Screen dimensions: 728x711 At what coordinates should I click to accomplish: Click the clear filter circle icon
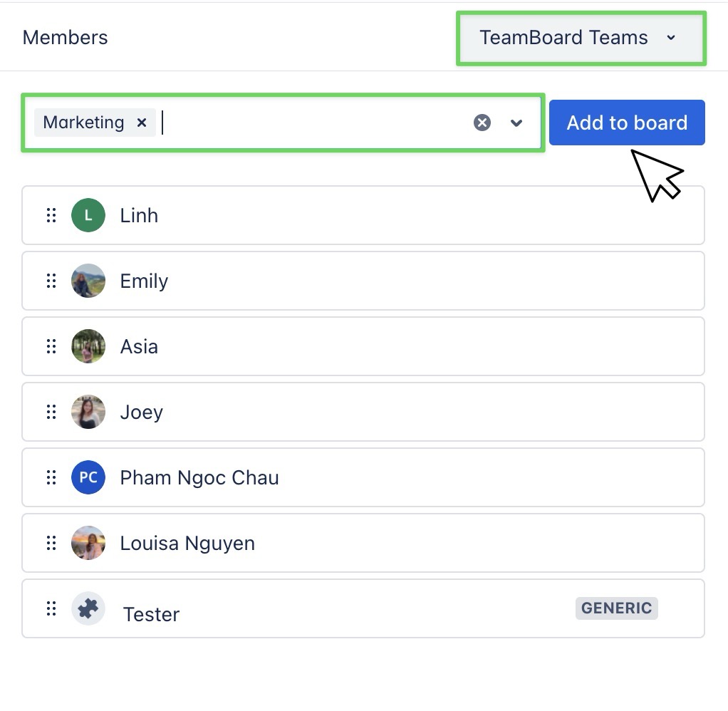(x=482, y=122)
